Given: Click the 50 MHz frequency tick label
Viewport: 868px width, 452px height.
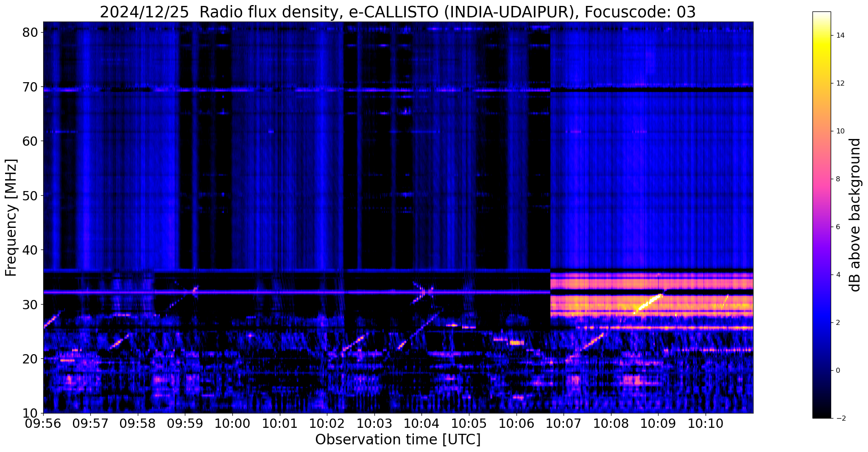Looking at the screenshot, I should coord(31,196).
